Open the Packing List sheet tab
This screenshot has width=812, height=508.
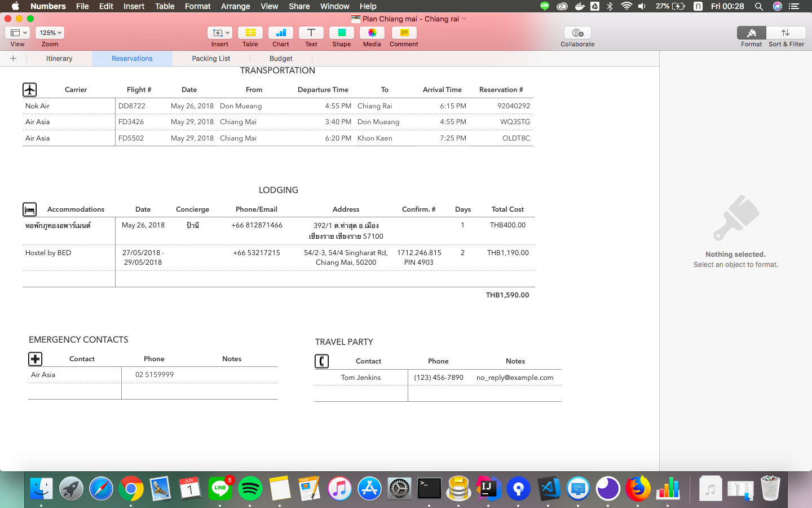(x=211, y=59)
